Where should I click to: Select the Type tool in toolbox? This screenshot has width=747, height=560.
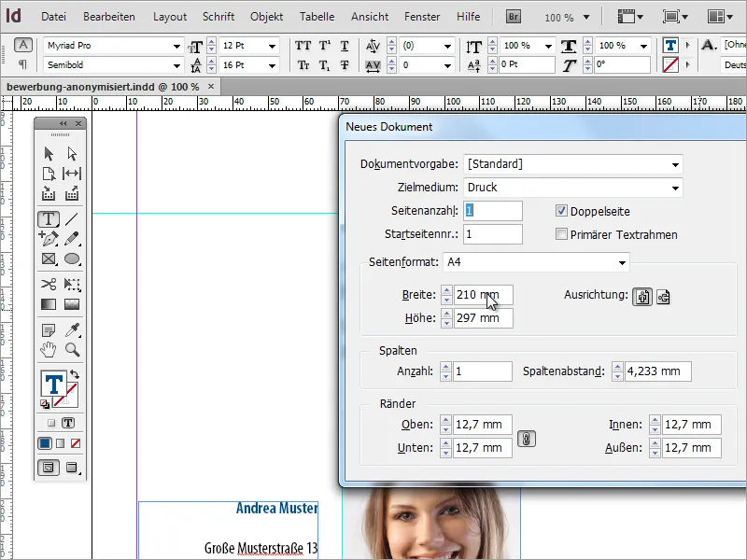tap(49, 219)
